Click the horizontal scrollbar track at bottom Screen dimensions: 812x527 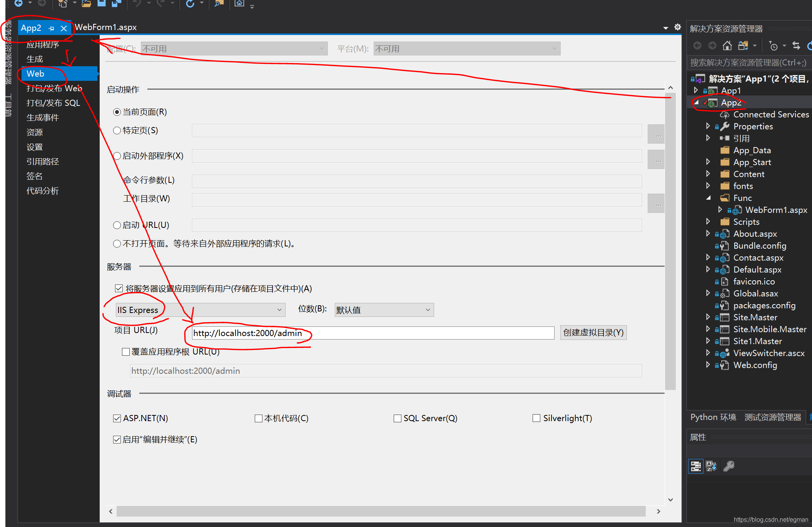point(381,511)
